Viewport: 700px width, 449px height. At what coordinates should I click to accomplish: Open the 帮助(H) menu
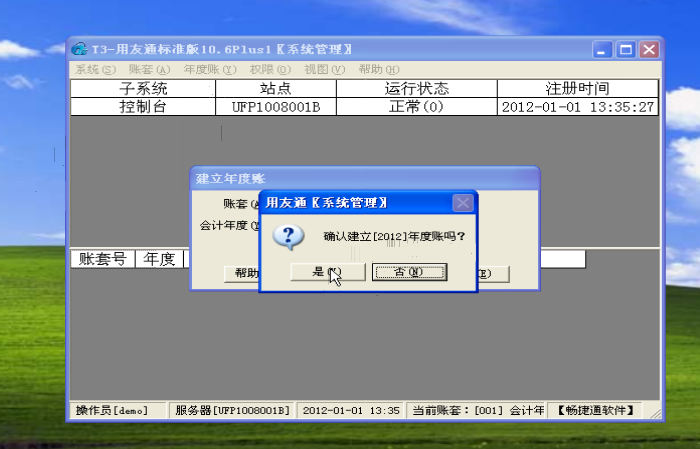click(x=377, y=69)
